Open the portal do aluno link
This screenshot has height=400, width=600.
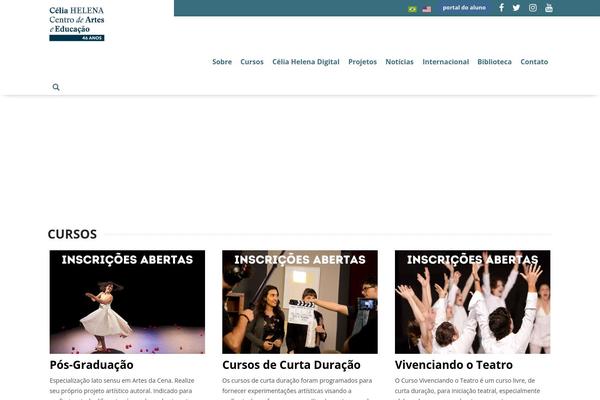pyautogui.click(x=464, y=8)
